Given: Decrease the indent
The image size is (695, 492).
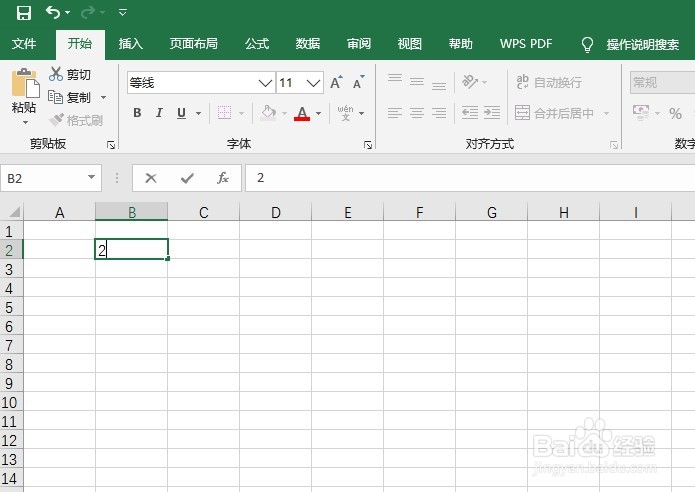Looking at the screenshot, I should coord(470,113).
